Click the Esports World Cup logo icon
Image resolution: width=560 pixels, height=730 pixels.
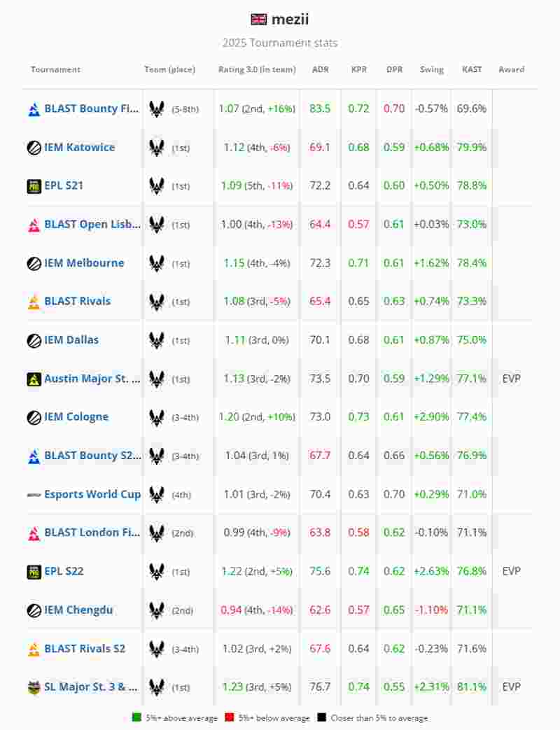click(34, 494)
